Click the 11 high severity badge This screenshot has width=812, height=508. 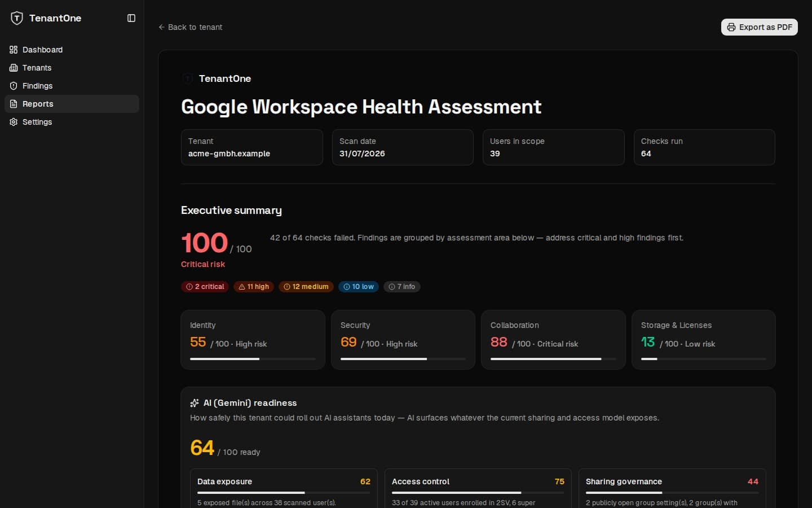pyautogui.click(x=254, y=287)
